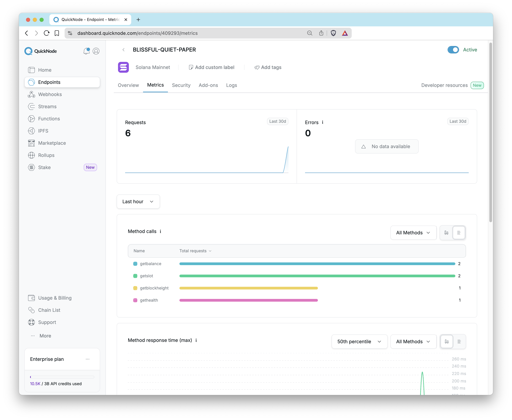The width and height of the screenshot is (512, 420).
Task: Click the Last 30d badge under Requests
Action: click(x=277, y=121)
